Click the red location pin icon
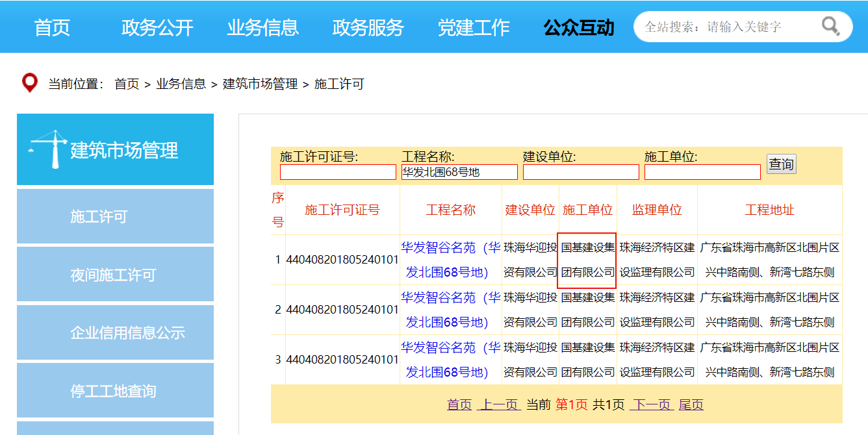This screenshot has height=435, width=868. pyautogui.click(x=29, y=83)
